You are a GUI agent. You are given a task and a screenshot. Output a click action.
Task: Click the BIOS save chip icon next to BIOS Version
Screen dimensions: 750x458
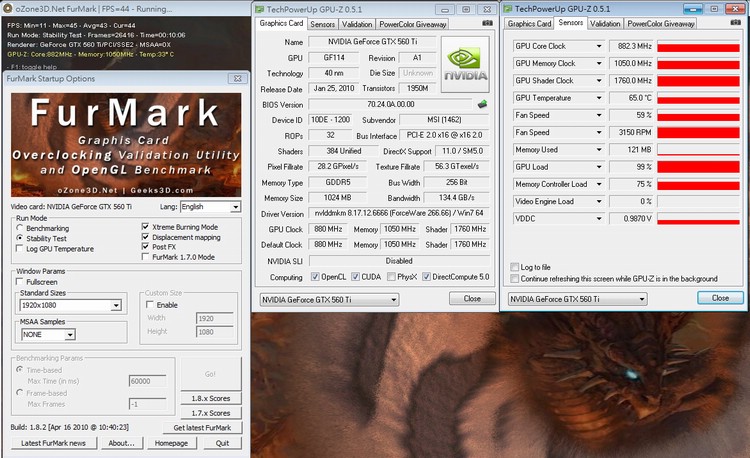[x=482, y=104]
